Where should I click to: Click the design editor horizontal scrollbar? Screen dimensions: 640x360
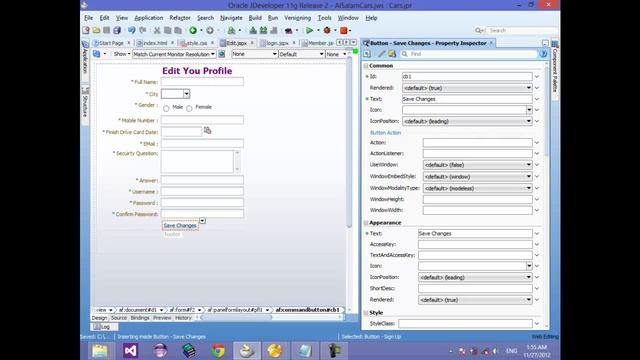click(x=236, y=318)
